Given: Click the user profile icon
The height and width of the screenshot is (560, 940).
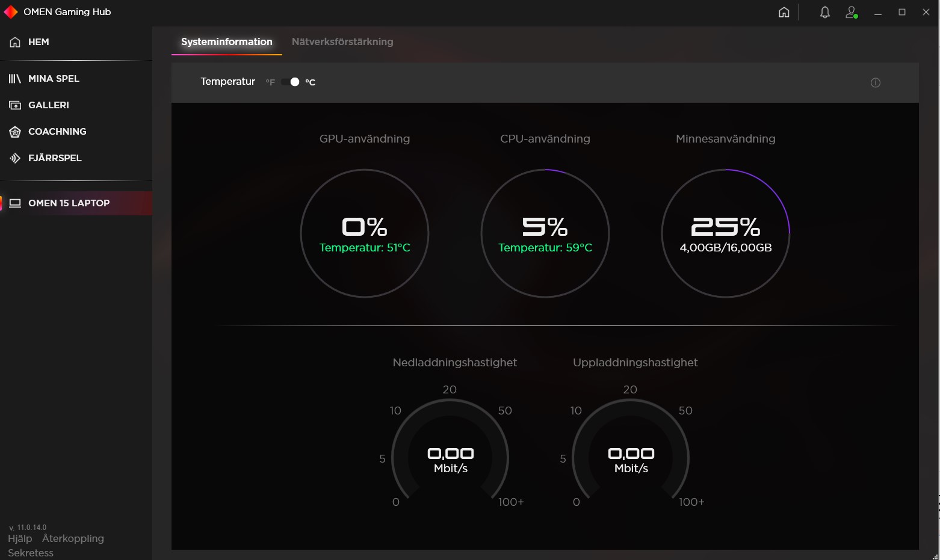Looking at the screenshot, I should coord(852,11).
